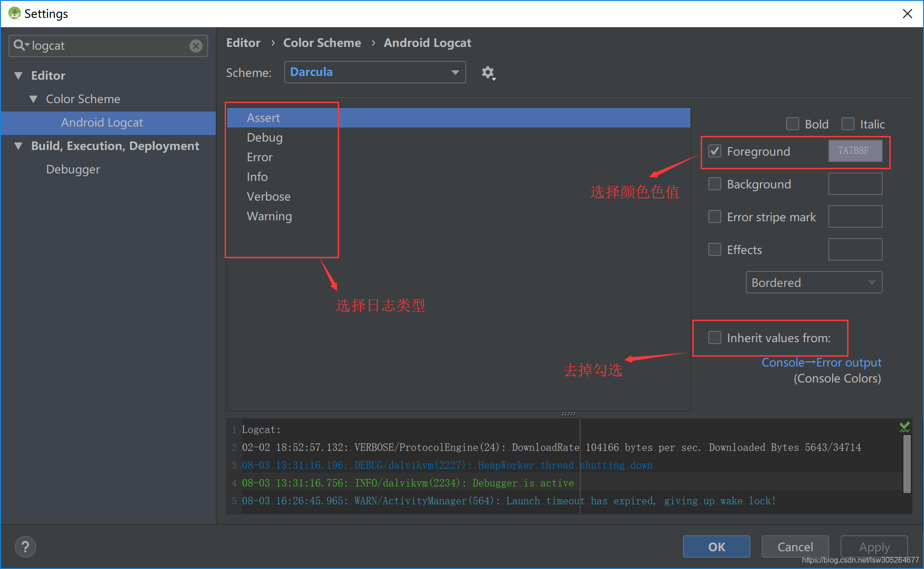
Task: Toggle the Inherit values from checkbox
Action: tap(715, 337)
